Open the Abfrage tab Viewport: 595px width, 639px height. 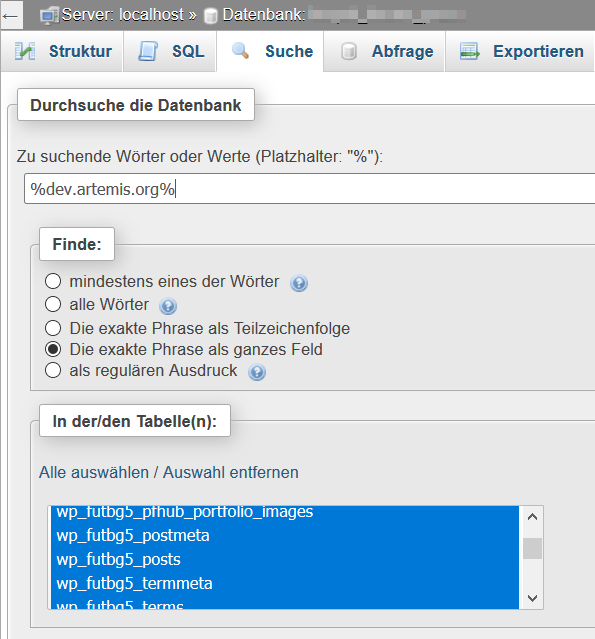384,51
